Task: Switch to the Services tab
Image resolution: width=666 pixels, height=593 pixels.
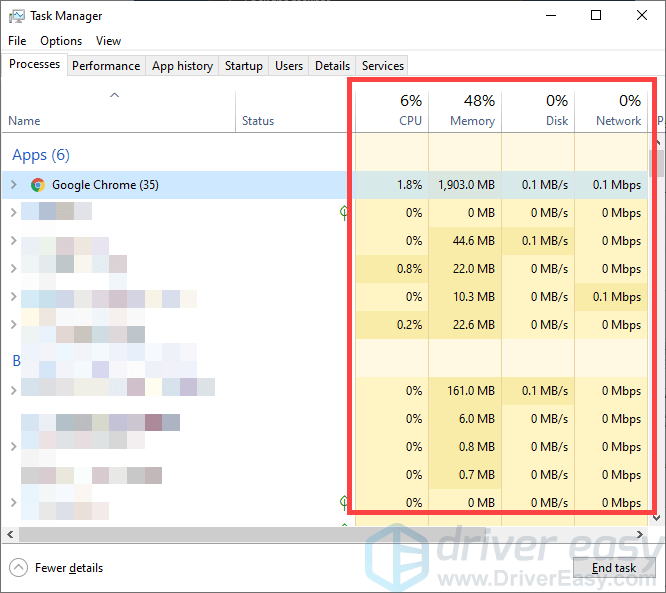Action: tap(383, 66)
